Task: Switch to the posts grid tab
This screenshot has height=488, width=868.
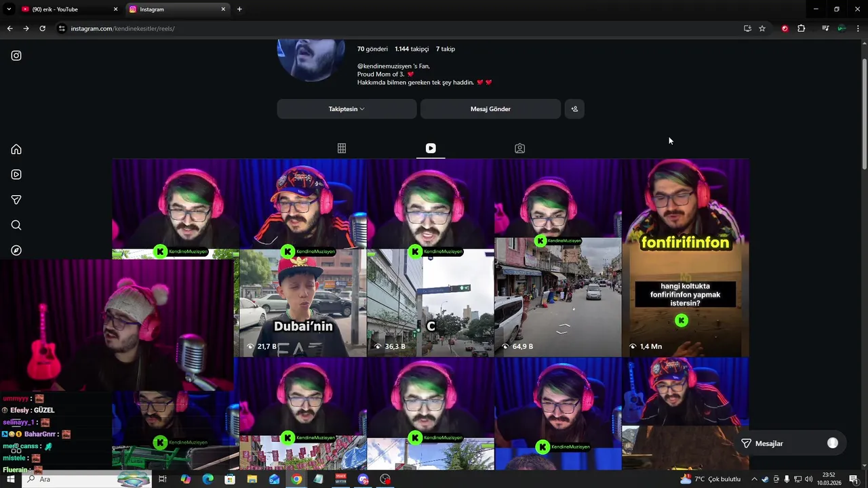Action: pos(342,148)
